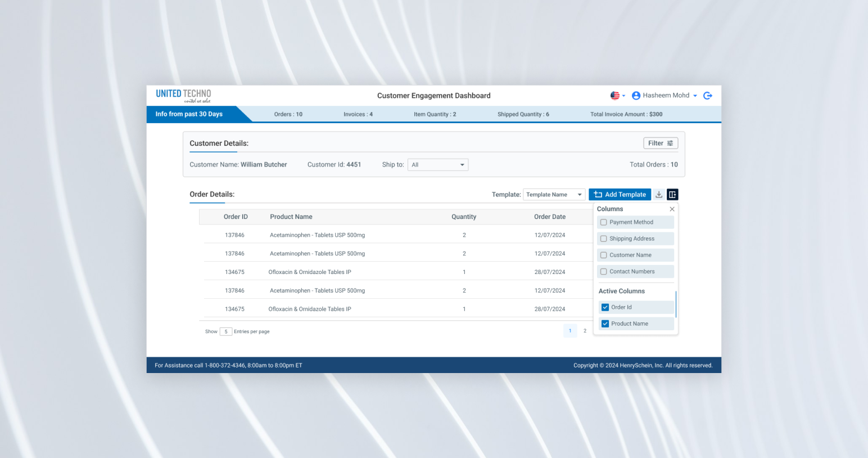Select the Info from past 30 Days tab
Screen dimensions: 868x458
(x=188, y=114)
